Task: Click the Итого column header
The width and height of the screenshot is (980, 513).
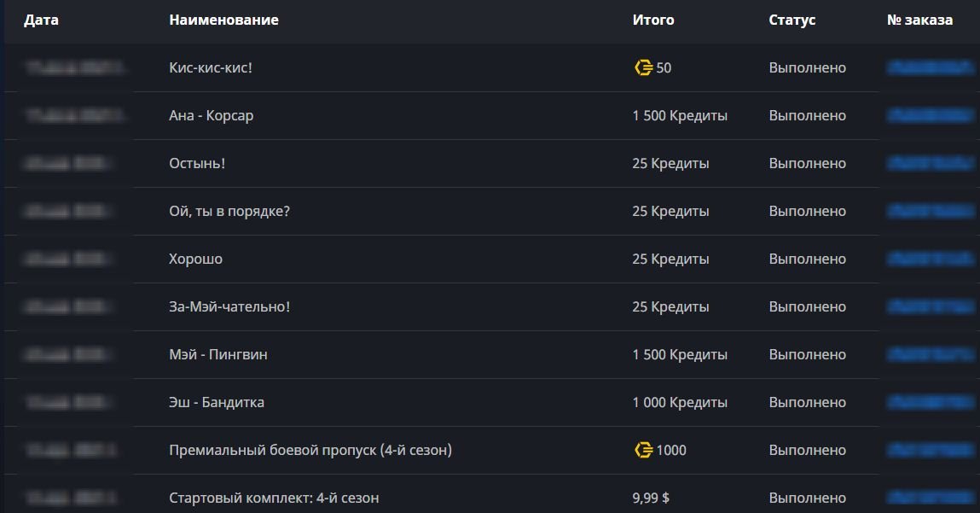Action: (x=652, y=20)
